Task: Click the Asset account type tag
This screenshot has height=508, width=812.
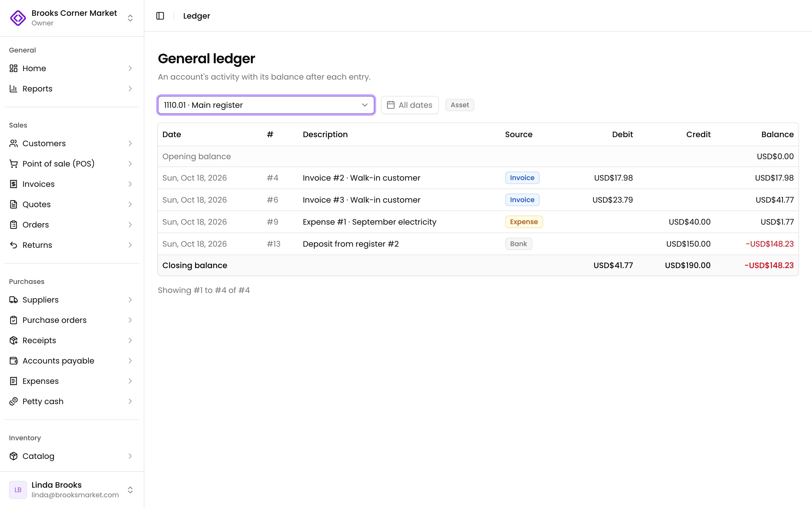Action: pos(460,105)
